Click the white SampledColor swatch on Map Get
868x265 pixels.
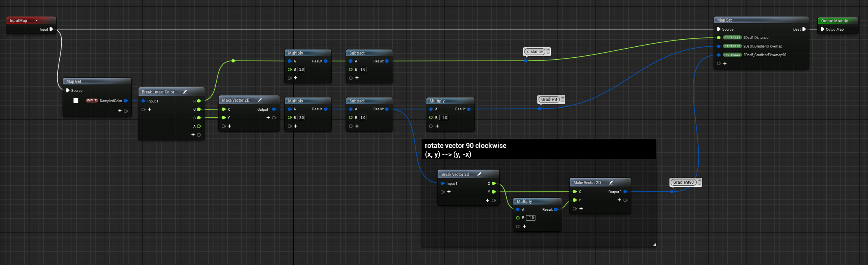coord(76,101)
